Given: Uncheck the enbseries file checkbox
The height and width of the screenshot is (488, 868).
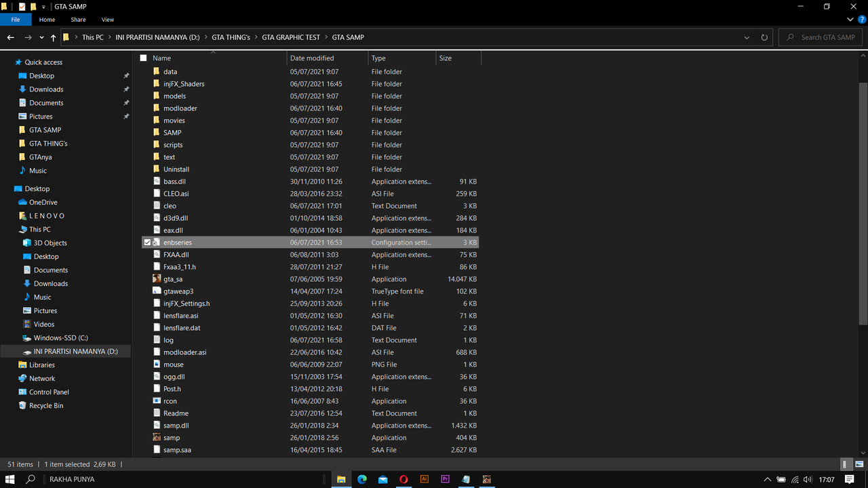Looking at the screenshot, I should (x=147, y=243).
